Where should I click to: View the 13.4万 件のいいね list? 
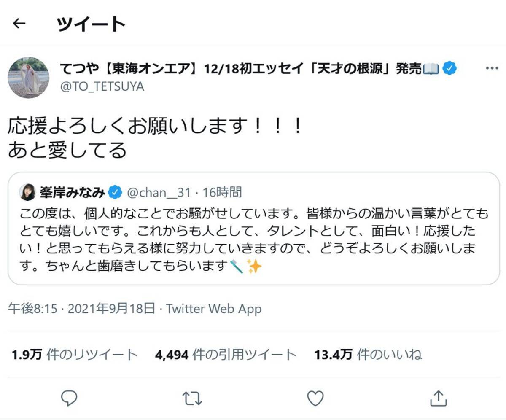tap(368, 355)
